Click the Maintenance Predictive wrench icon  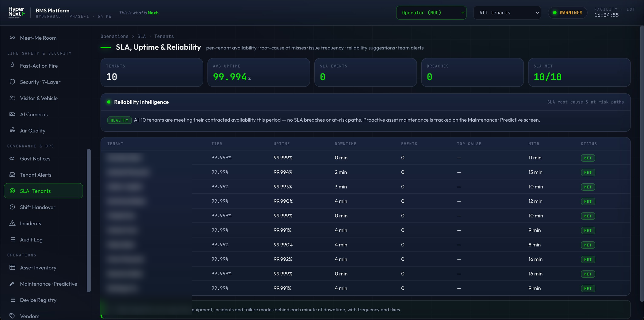tap(12, 284)
